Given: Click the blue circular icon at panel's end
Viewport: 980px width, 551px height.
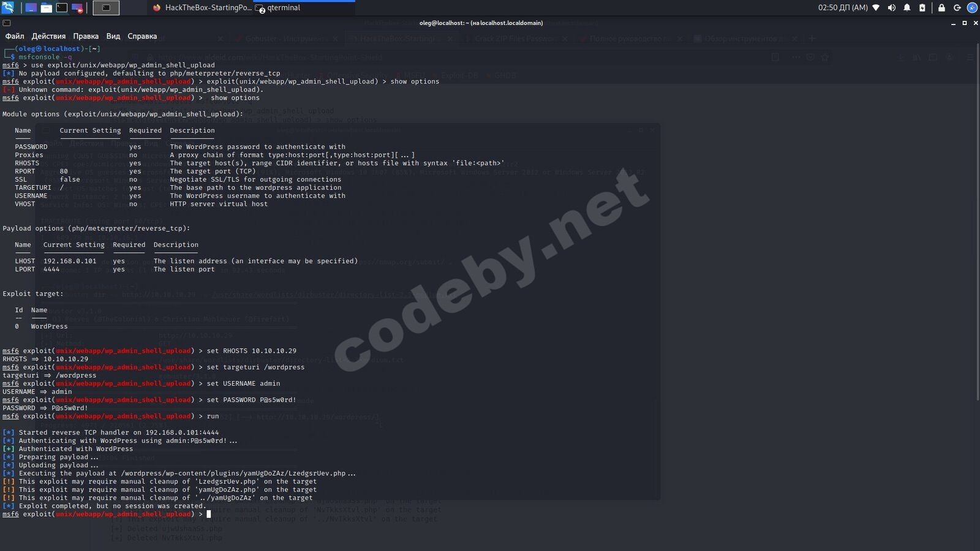Looking at the screenshot, I should click(971, 8).
